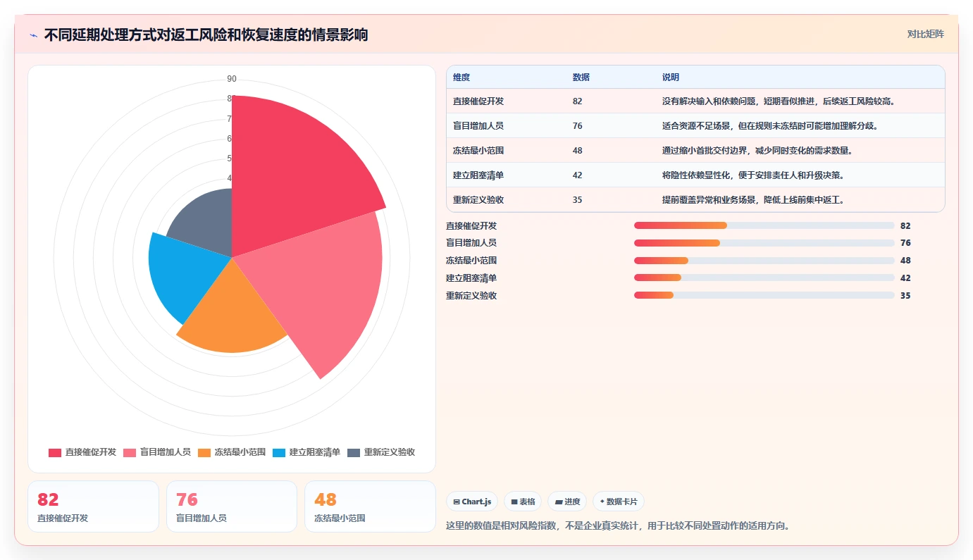The height and width of the screenshot is (560, 973).
Task: Click the chart title 不同延期处理方式
Action: [x=206, y=35]
